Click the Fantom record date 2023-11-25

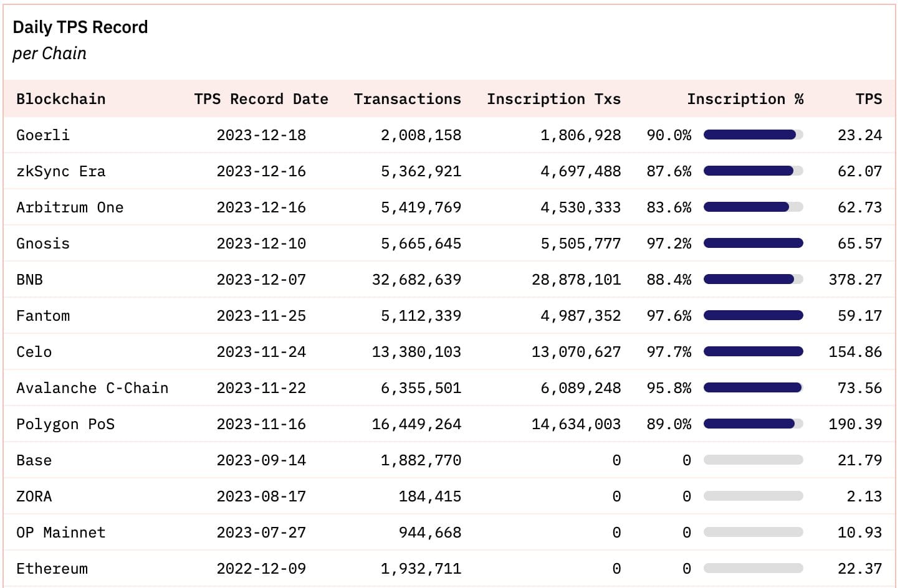click(x=261, y=316)
